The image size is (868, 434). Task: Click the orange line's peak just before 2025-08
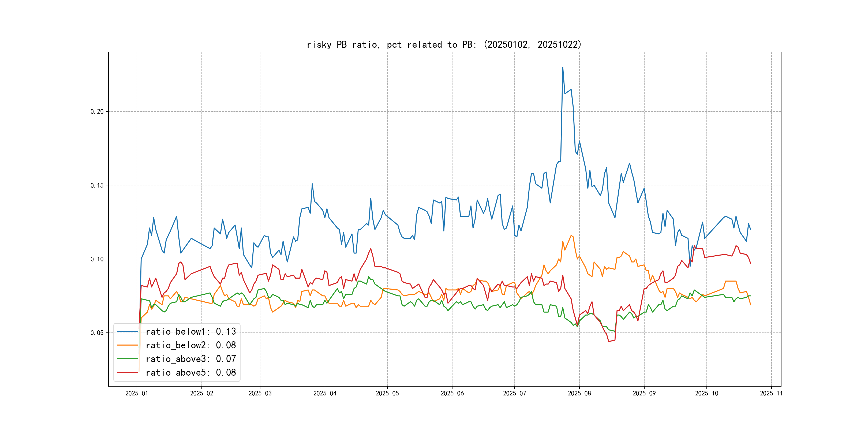[571, 235]
